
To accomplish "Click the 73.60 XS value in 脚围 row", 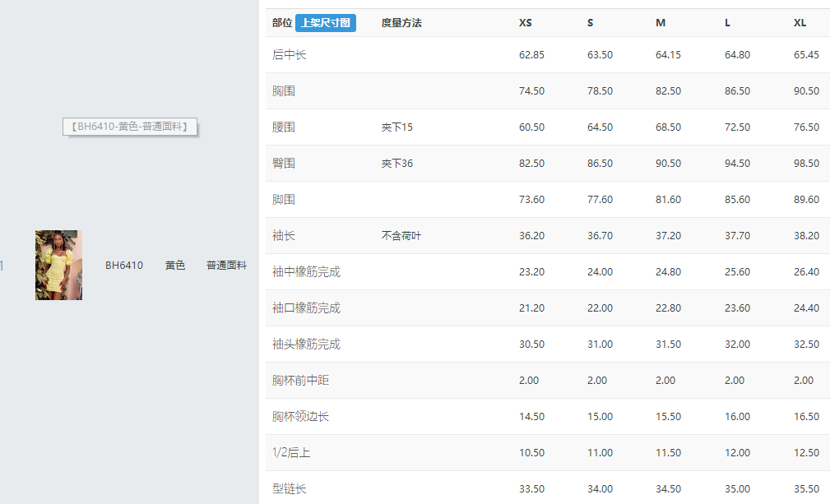I will (x=531, y=199).
